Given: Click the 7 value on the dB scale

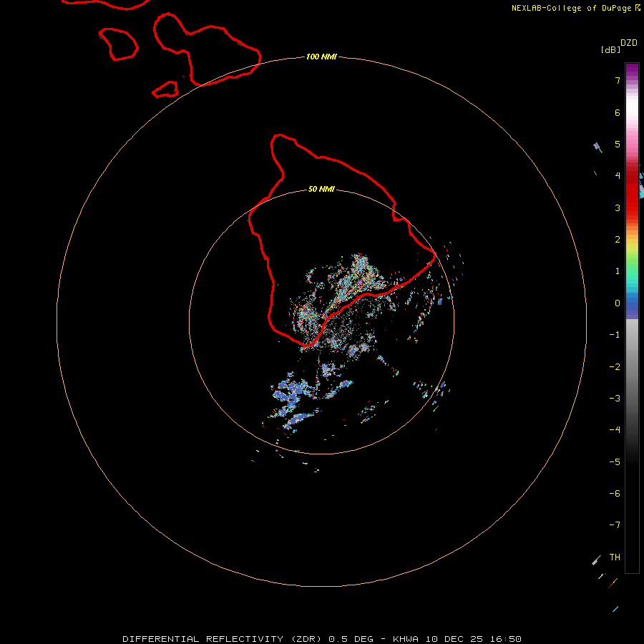Looking at the screenshot, I should [x=618, y=80].
